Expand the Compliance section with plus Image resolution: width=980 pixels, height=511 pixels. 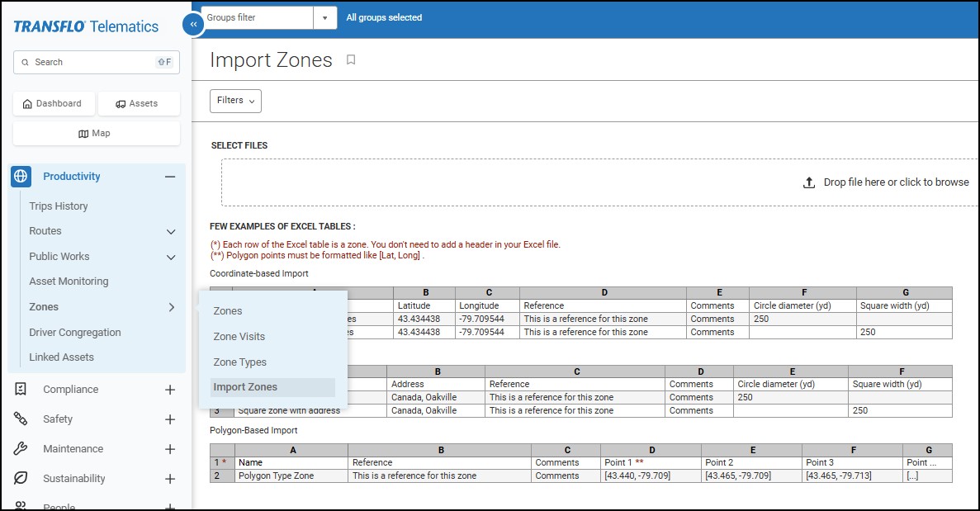click(x=170, y=390)
